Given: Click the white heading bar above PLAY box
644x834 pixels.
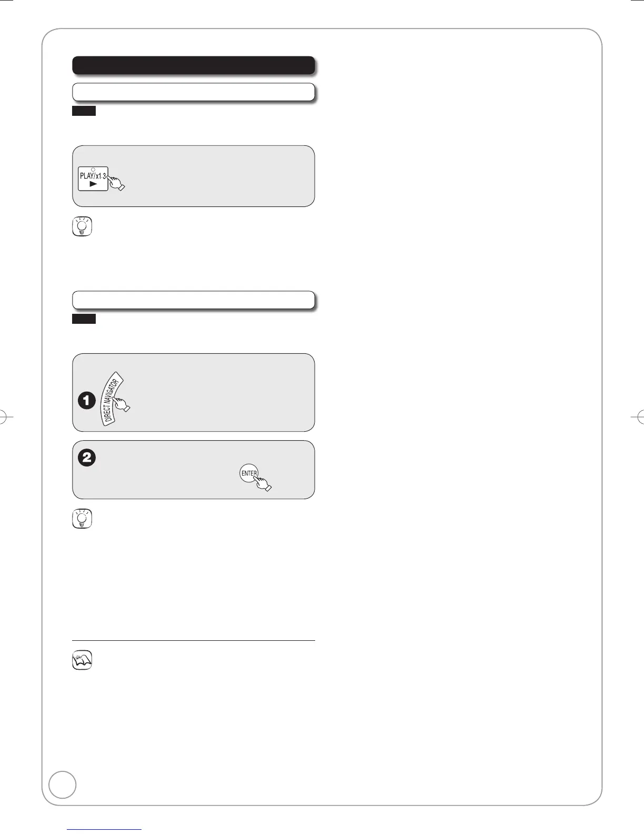Looking at the screenshot, I should click(x=194, y=92).
